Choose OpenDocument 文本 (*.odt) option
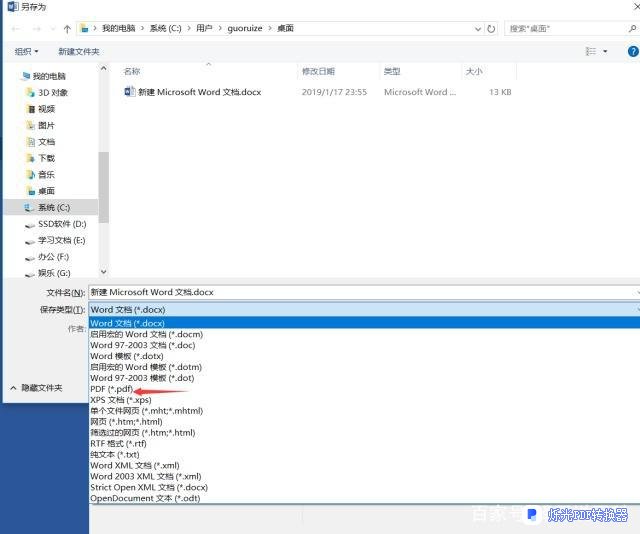Image resolution: width=640 pixels, height=534 pixels. click(145, 498)
